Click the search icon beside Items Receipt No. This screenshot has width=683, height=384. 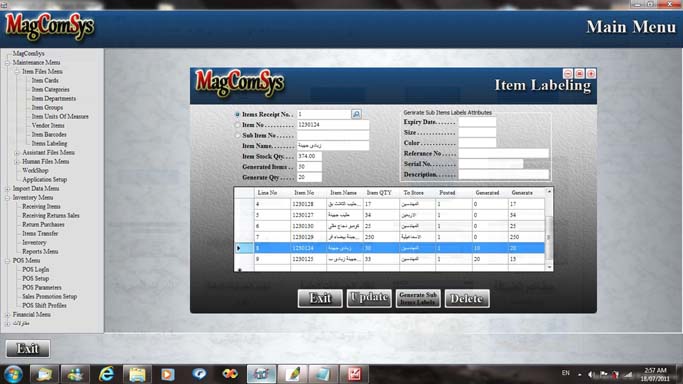point(356,114)
